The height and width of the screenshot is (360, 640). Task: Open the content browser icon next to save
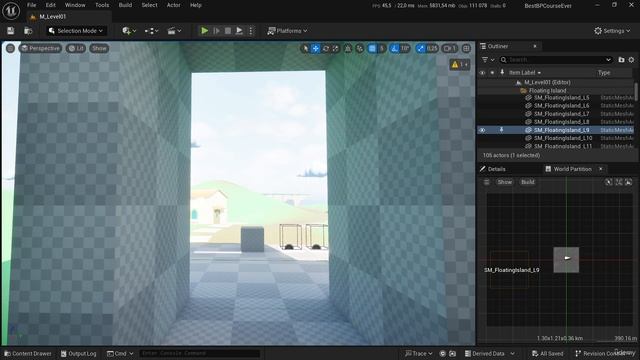(28, 31)
